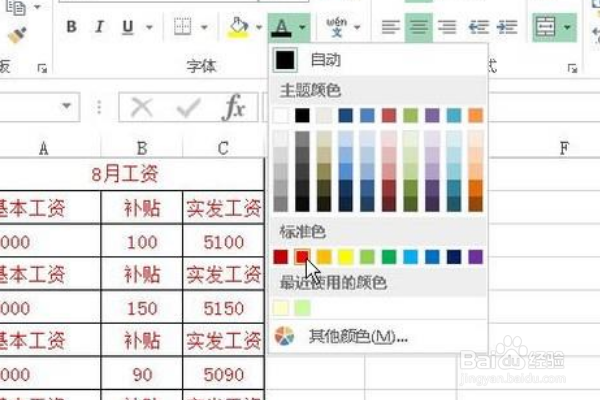Open the Name Box dropdown
The image size is (600, 400).
coord(67,106)
